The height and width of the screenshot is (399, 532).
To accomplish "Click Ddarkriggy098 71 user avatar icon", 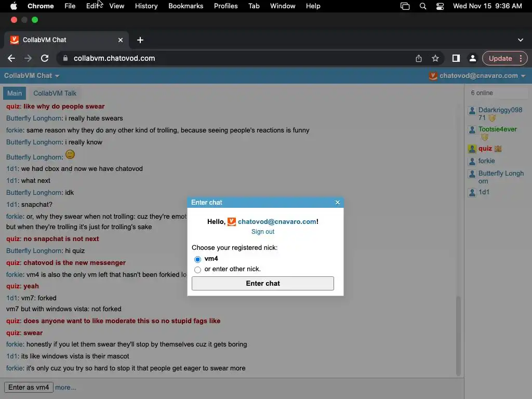I will coord(472,111).
